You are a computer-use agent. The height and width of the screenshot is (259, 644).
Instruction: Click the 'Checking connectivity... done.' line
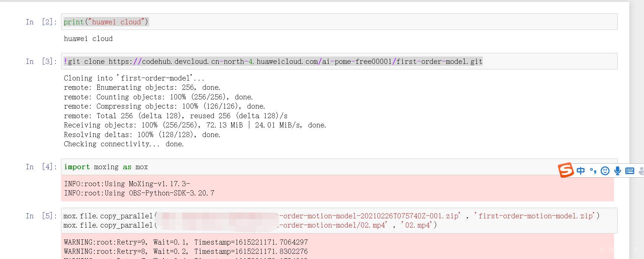coord(124,144)
